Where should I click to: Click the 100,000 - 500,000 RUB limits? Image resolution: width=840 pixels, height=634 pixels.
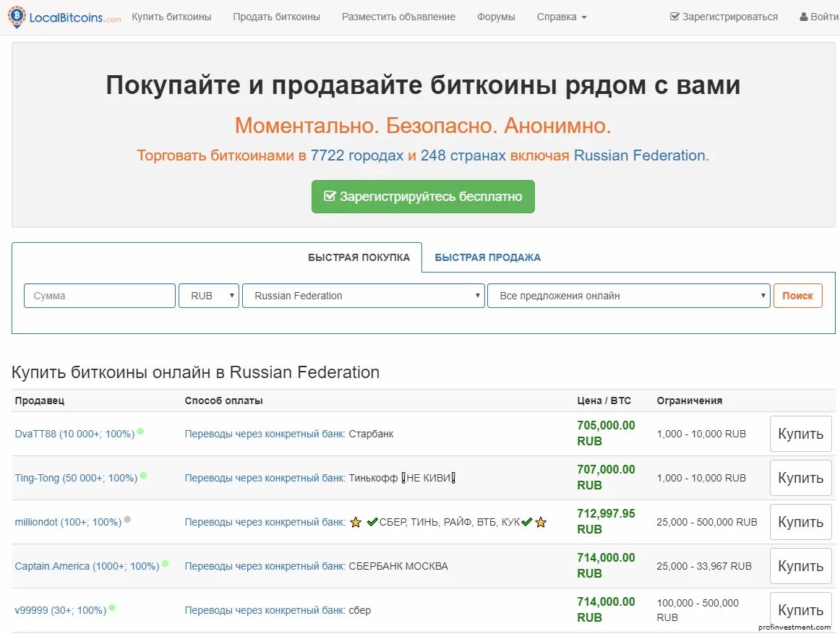(698, 610)
